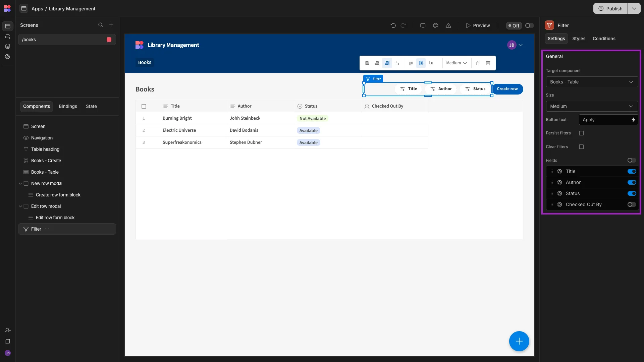The image size is (644, 362).
Task: Click the Title filter pill
Action: [x=408, y=89]
